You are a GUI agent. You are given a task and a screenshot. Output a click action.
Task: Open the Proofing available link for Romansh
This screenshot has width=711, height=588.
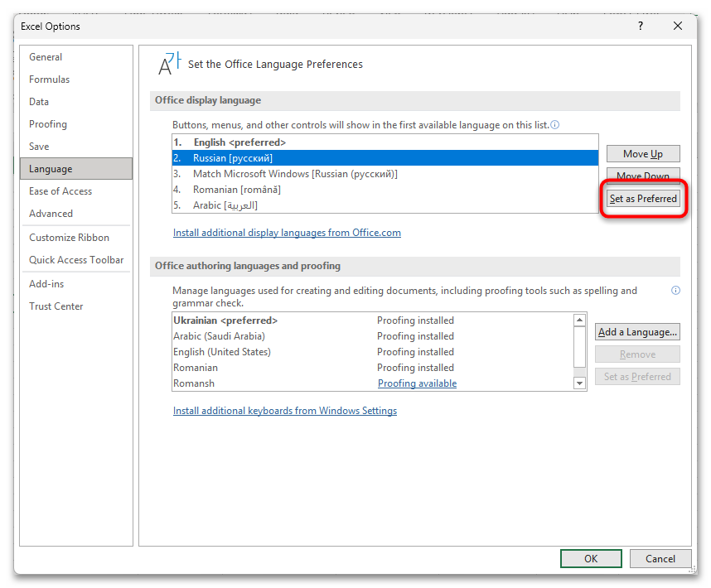point(417,383)
